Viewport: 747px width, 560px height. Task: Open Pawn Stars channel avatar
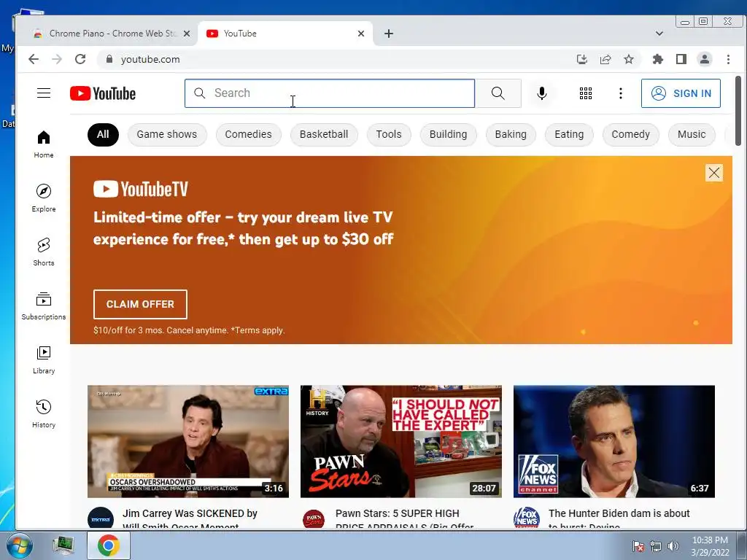click(x=314, y=518)
